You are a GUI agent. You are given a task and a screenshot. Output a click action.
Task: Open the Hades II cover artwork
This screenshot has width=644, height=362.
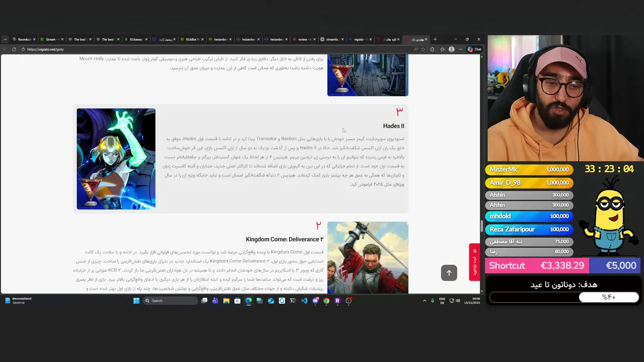116,158
